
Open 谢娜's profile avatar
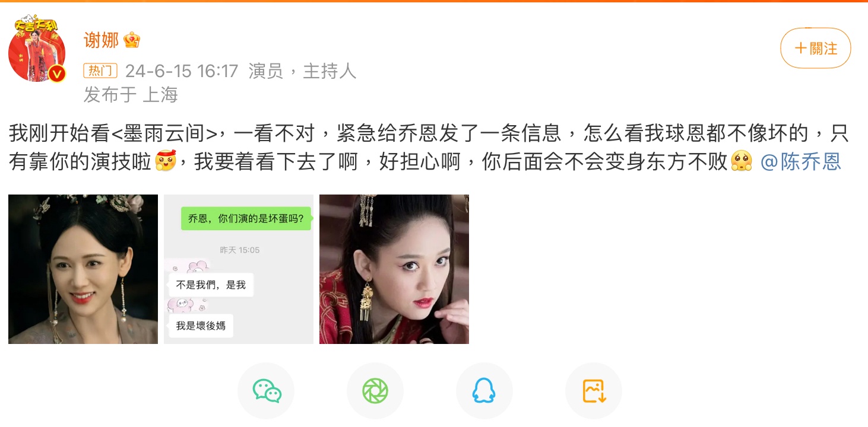point(37,49)
